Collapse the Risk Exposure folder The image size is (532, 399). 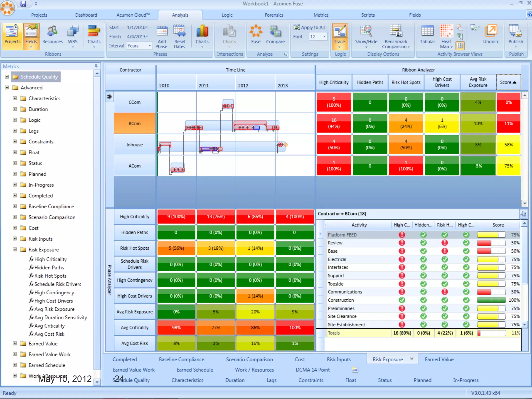15,249
